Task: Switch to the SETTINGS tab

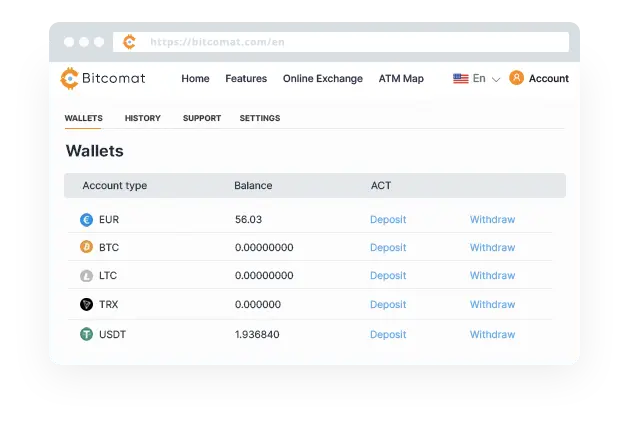Action: point(260,118)
